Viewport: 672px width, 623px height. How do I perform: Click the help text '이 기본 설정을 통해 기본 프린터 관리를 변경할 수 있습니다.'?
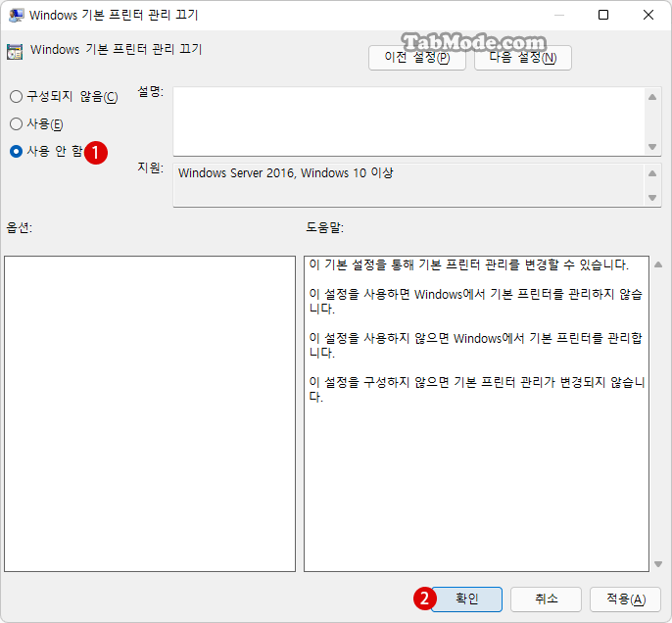coord(469,264)
